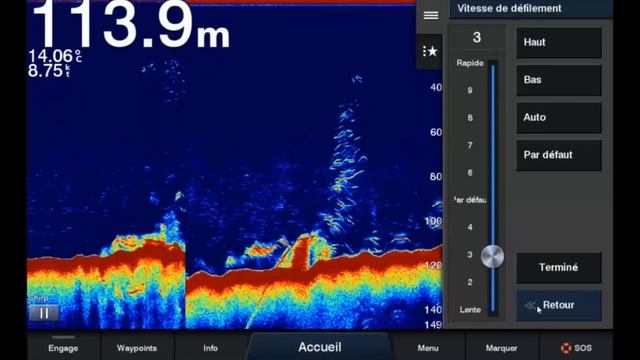Click the 100 depth scale label

[433, 221]
